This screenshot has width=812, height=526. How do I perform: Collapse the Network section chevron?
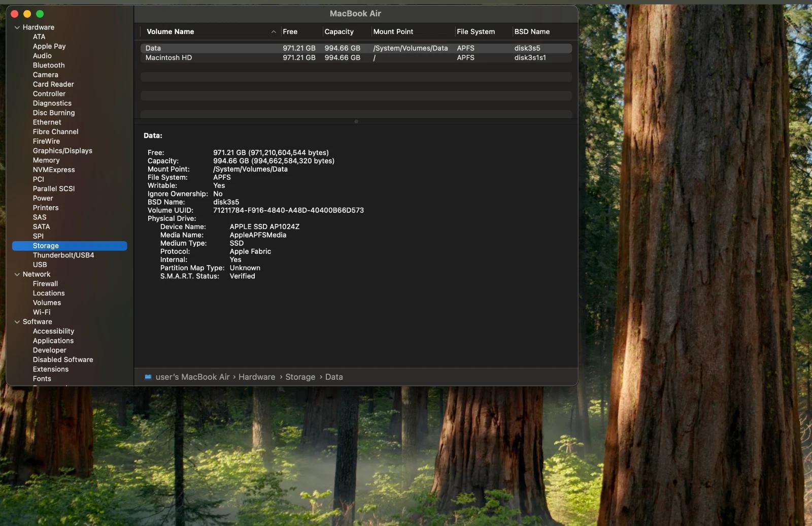tap(17, 274)
